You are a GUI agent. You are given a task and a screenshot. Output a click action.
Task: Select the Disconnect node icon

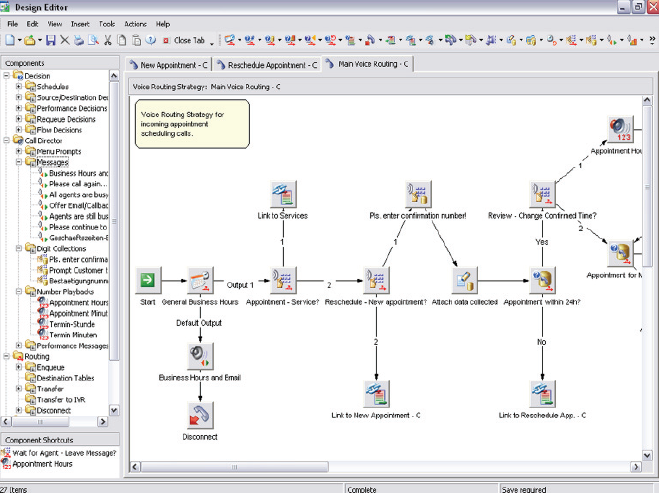(x=200, y=415)
